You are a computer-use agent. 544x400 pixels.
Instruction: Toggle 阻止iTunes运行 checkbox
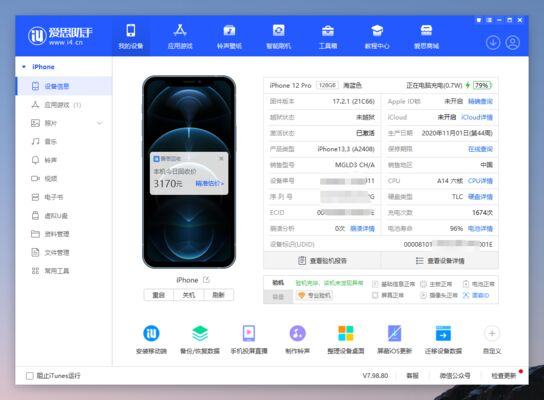coord(30,376)
